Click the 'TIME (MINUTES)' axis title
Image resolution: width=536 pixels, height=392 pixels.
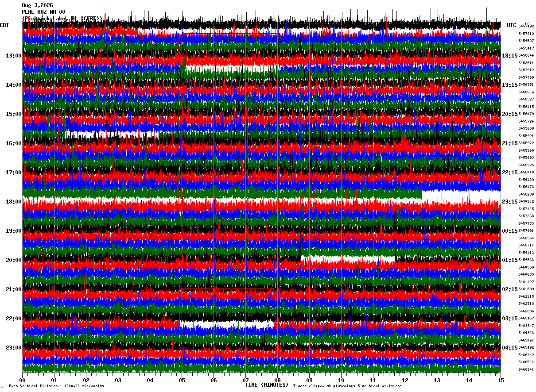tap(267, 385)
